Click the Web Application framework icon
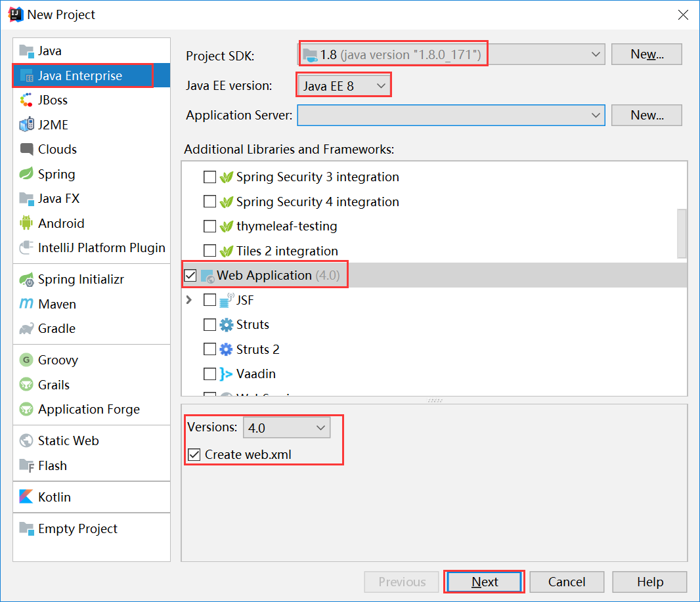The image size is (700, 602). tap(207, 276)
